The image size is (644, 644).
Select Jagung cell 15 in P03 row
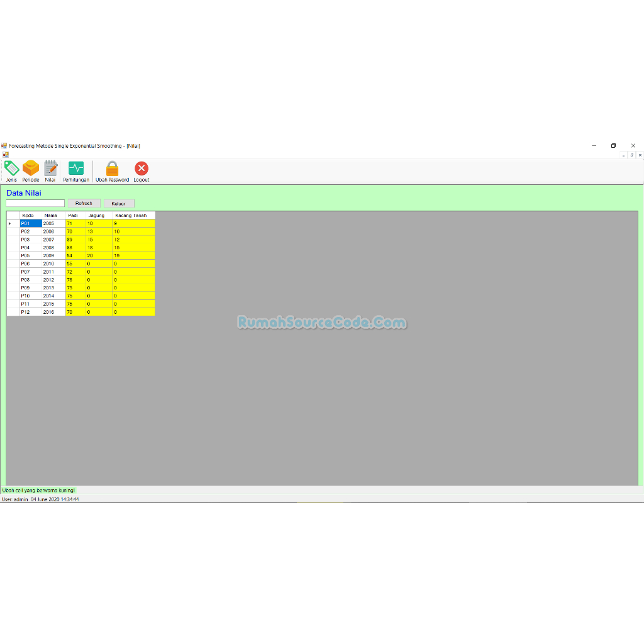coord(99,240)
